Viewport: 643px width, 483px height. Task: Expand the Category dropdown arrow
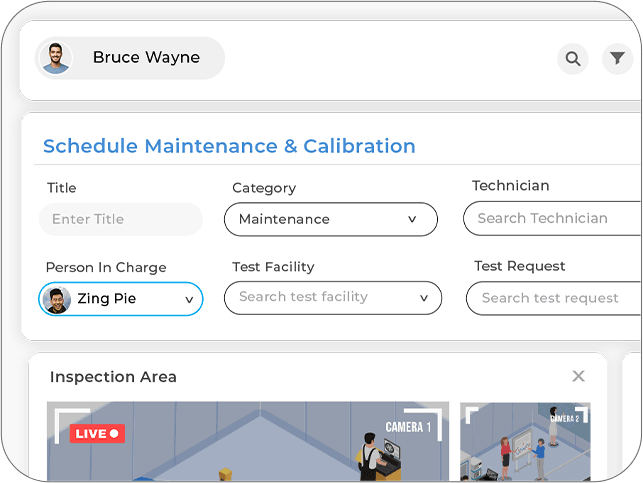click(412, 219)
